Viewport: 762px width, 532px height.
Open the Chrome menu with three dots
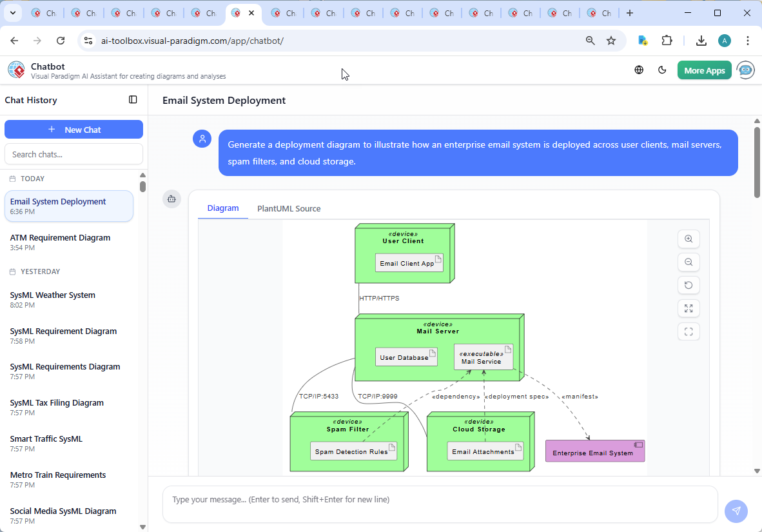click(x=748, y=40)
